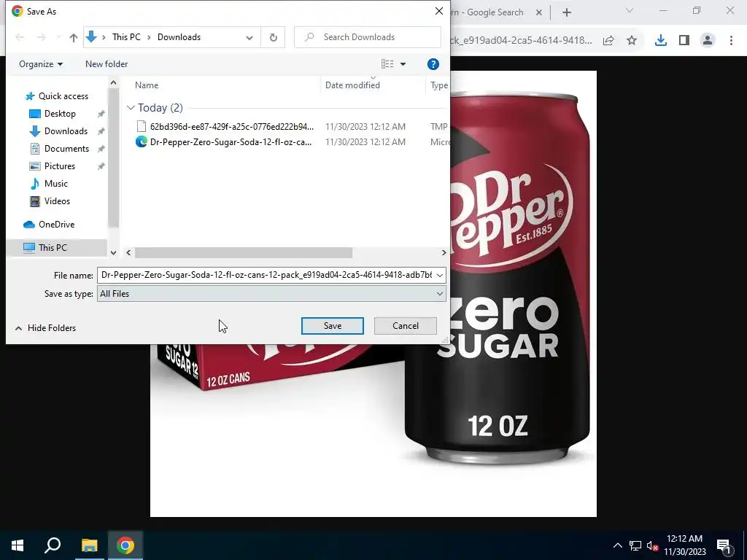
Task: Open Desktop in the navigation pane
Action: (x=60, y=113)
